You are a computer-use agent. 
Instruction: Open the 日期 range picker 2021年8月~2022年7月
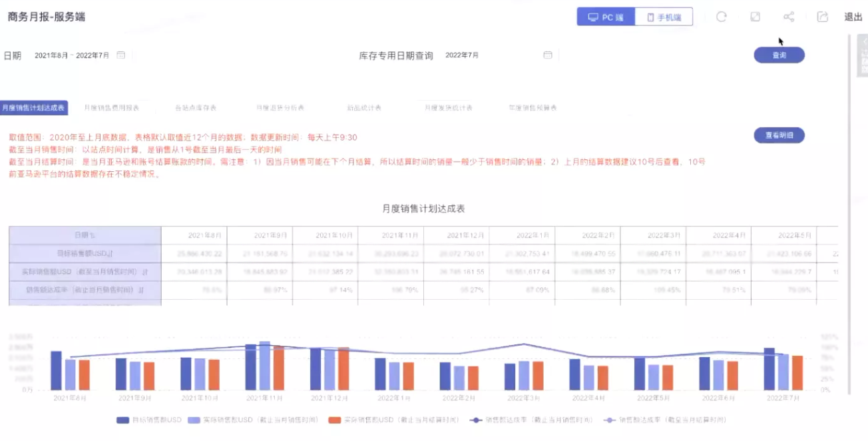click(x=79, y=55)
